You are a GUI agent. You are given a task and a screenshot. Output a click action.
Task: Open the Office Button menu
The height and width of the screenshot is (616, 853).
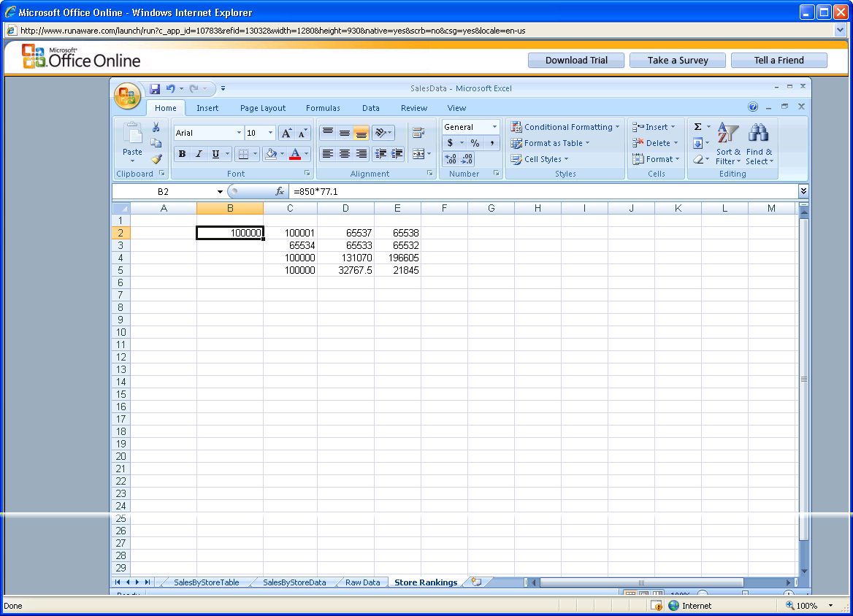click(x=127, y=97)
